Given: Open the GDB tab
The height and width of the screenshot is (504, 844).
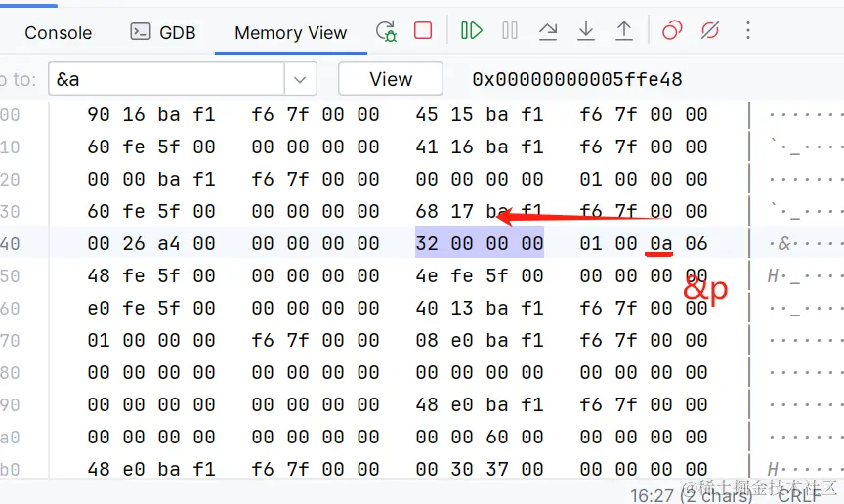Looking at the screenshot, I should pyautogui.click(x=163, y=33).
